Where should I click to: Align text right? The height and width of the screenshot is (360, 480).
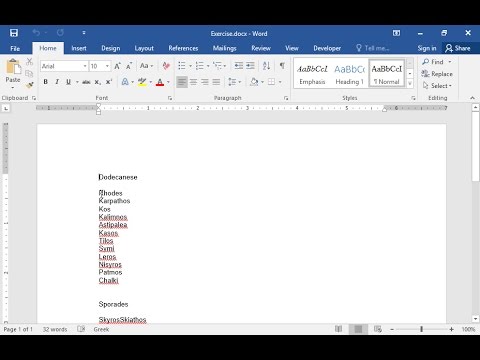[x=205, y=82]
